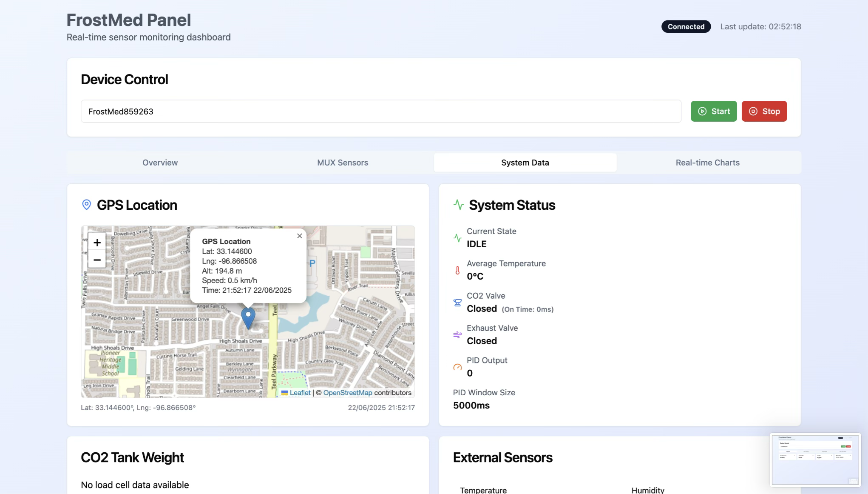This screenshot has height=494, width=868.
Task: Click the Current State activity icon
Action: (457, 238)
